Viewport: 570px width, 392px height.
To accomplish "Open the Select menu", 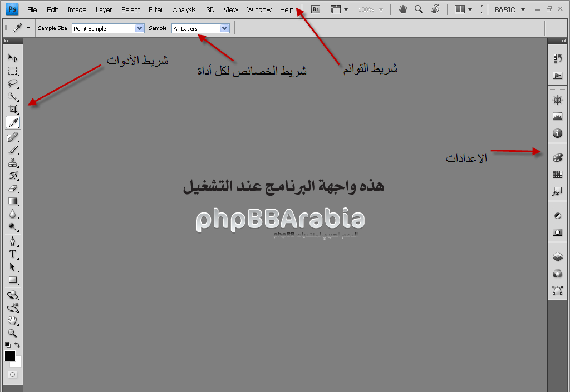I will click(x=130, y=10).
